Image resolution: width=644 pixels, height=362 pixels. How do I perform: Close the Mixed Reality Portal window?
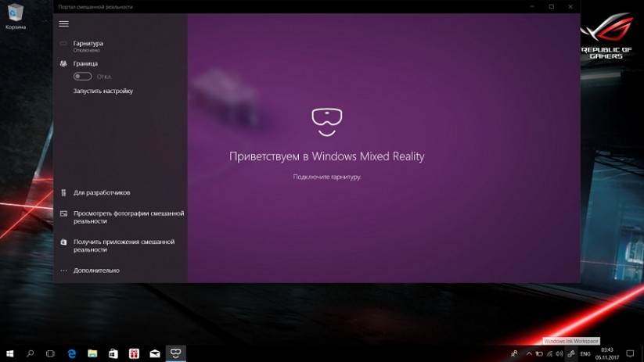coord(570,6)
